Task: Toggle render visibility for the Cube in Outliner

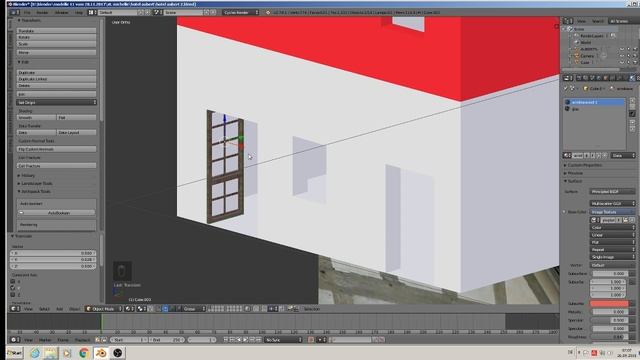Action: coord(635,62)
